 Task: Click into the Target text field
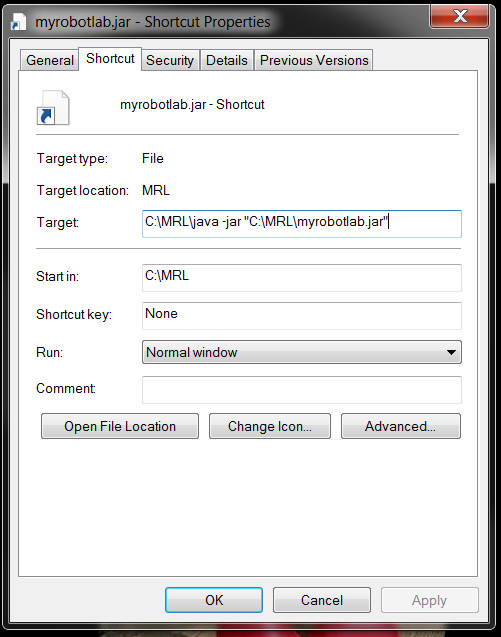(301, 223)
